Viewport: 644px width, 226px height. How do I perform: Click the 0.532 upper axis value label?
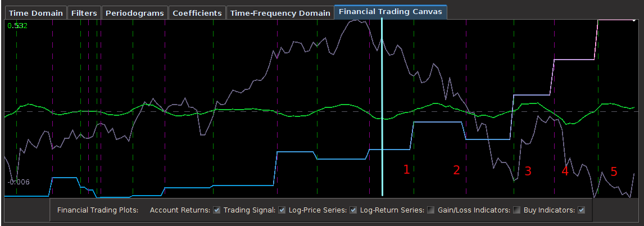tap(17, 26)
